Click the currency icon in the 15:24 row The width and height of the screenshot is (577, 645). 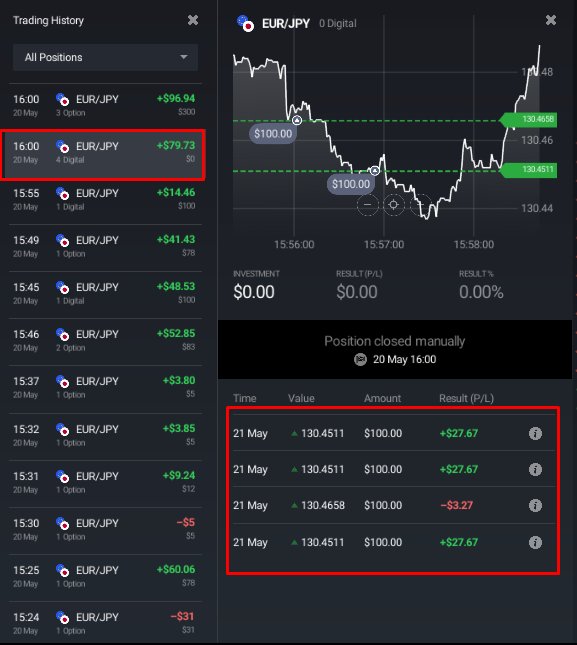click(63, 617)
